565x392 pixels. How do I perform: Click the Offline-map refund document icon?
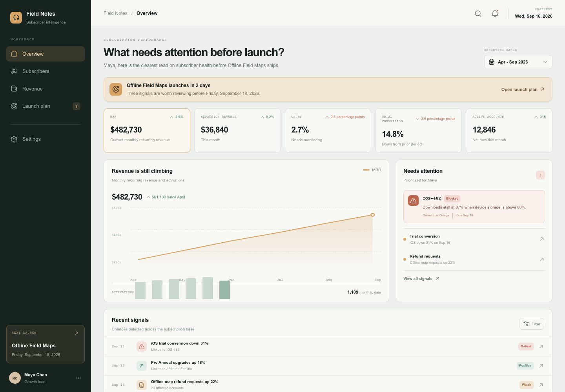(142, 385)
